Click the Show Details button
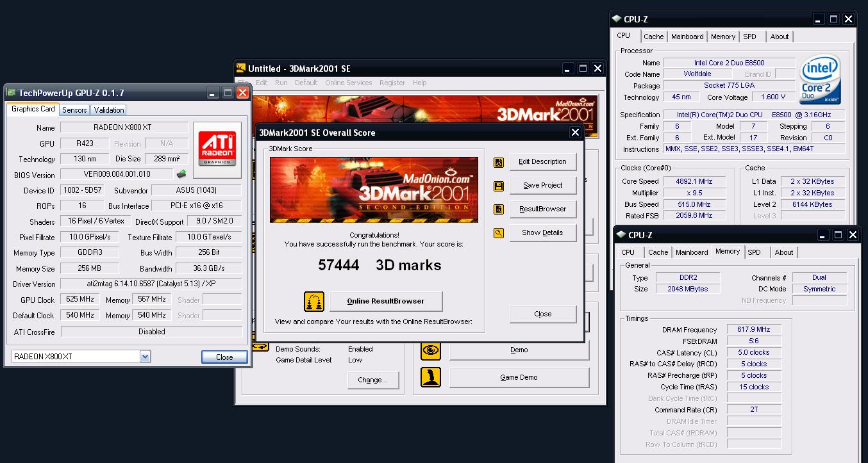The height and width of the screenshot is (463, 868). [x=543, y=233]
